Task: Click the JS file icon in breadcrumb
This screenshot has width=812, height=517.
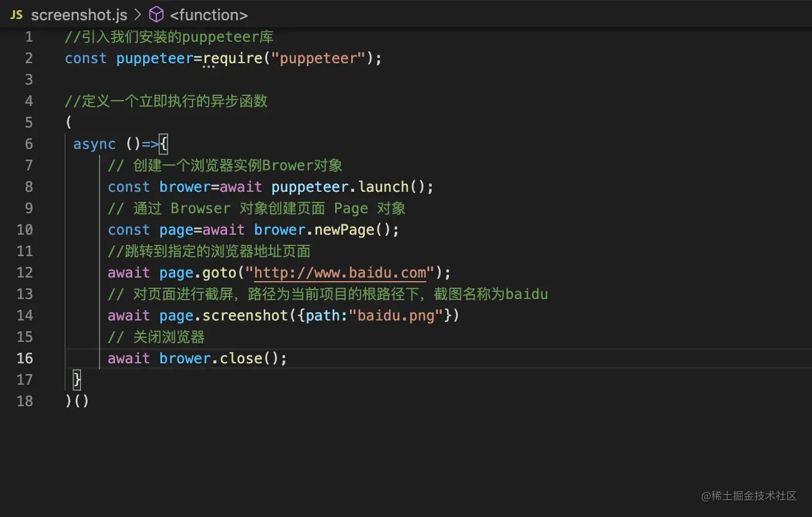Action: (x=16, y=15)
